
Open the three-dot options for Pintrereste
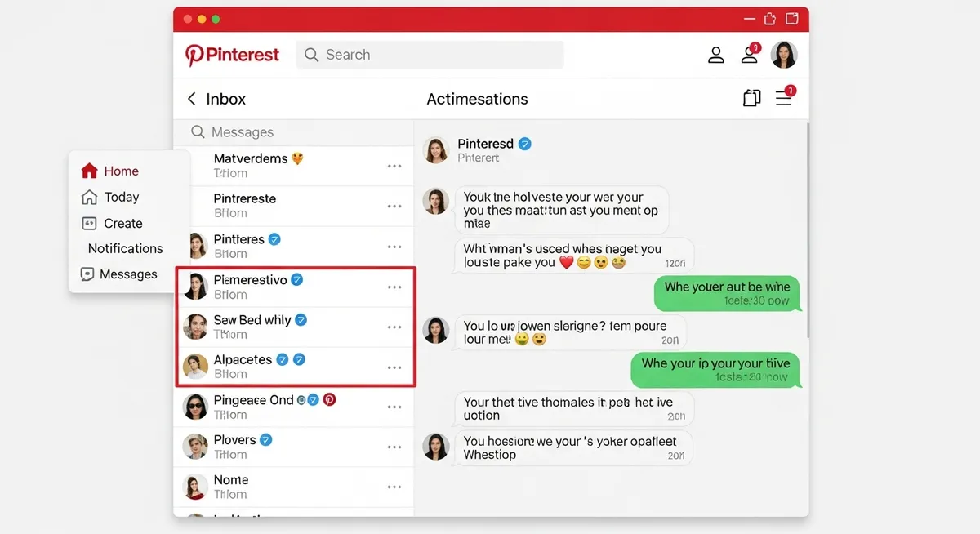click(394, 205)
